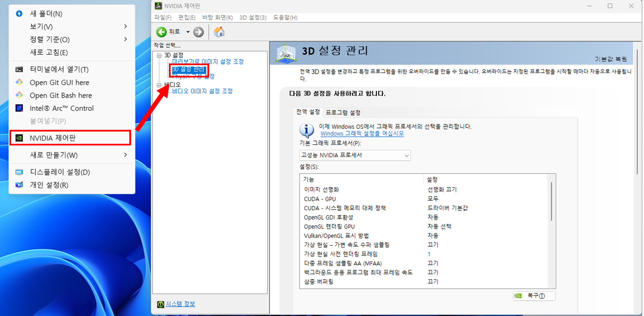Click the 시스템 정보 link
The width and height of the screenshot is (644, 316).
180,304
